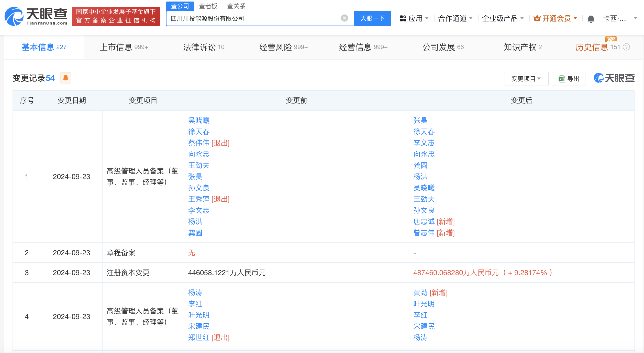Open 王秀萍 link in 变更前 column

(x=199, y=199)
